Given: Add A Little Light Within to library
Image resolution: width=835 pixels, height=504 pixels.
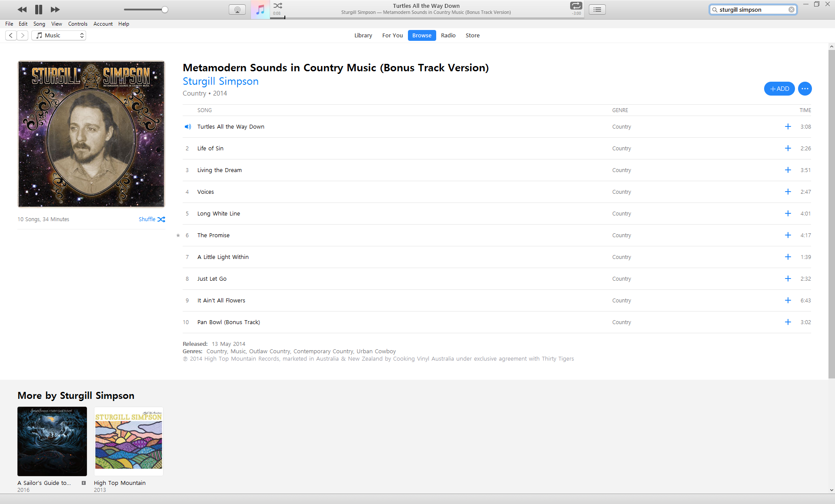Looking at the screenshot, I should pos(788,257).
